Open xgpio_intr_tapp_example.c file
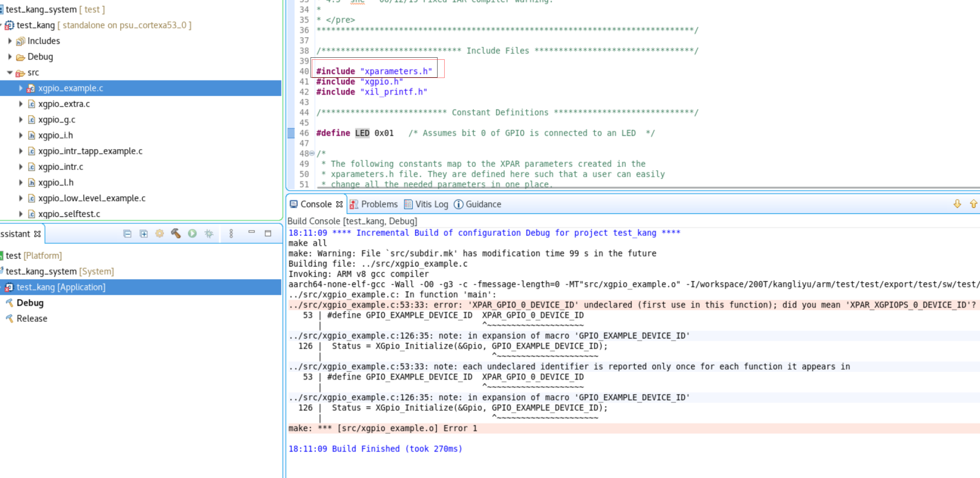 click(x=90, y=151)
